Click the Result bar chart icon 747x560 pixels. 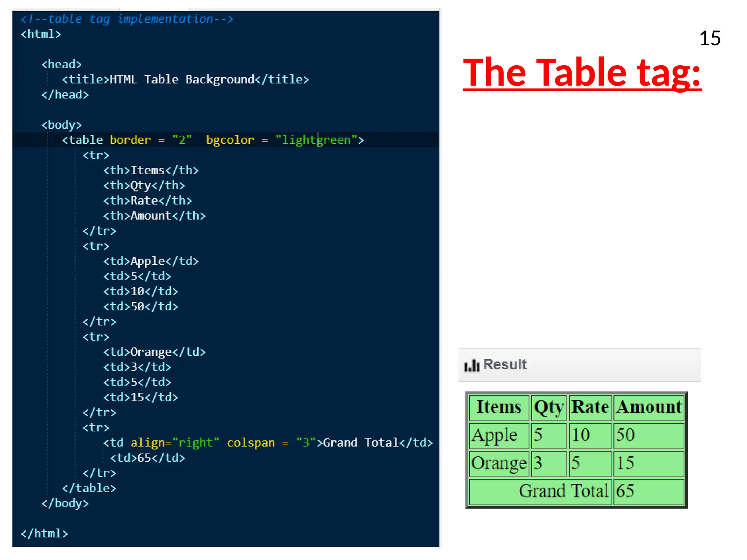[x=472, y=365]
